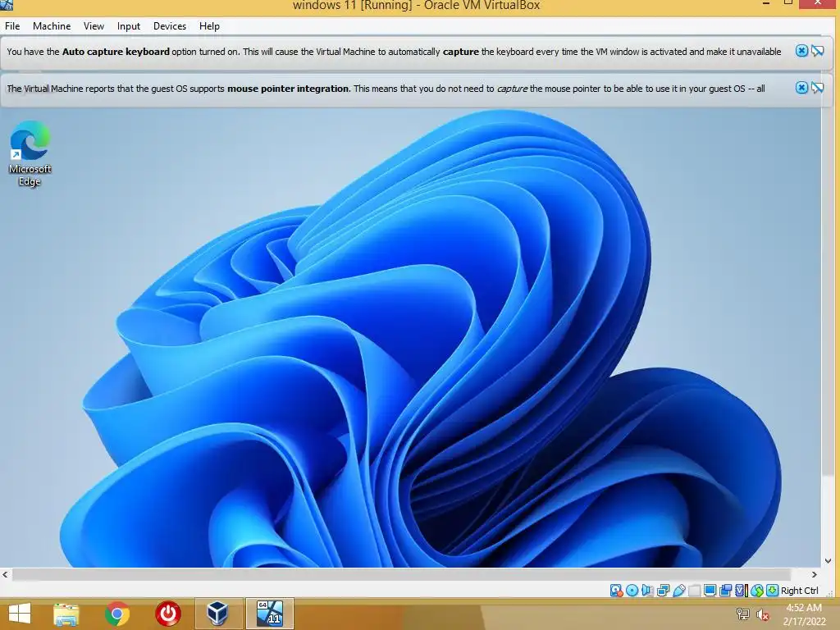The width and height of the screenshot is (840, 630).
Task: Suppress the Auto capture keyboard message permanently
Action: [x=818, y=51]
